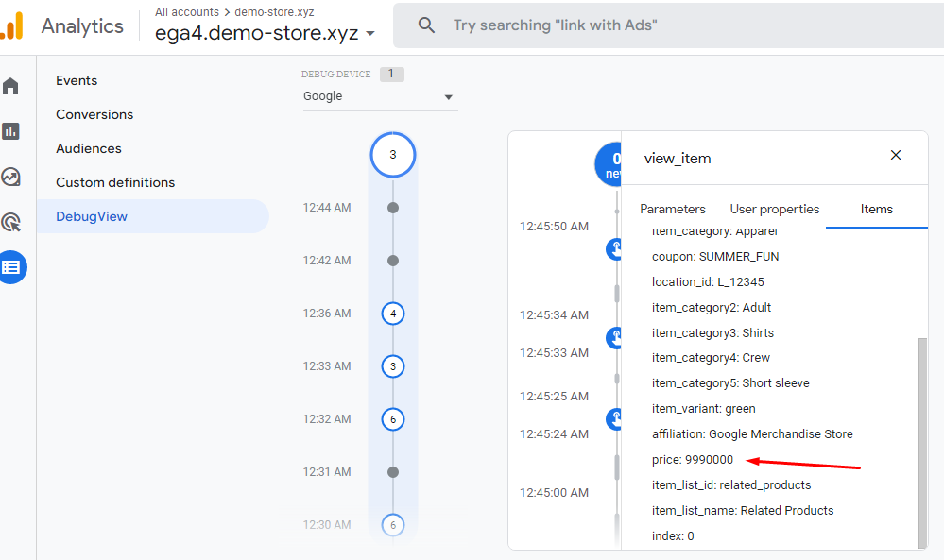This screenshot has width=944, height=560.
Task: Select the 12:36 AM bubble with 4 events
Action: pyautogui.click(x=393, y=314)
